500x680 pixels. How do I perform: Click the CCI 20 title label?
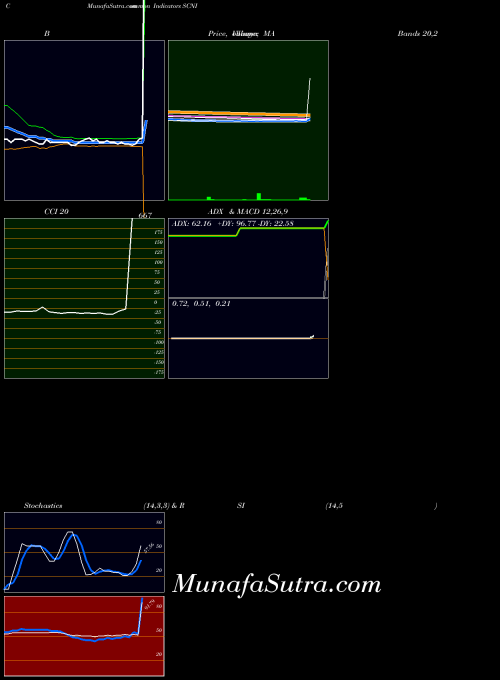(x=56, y=212)
